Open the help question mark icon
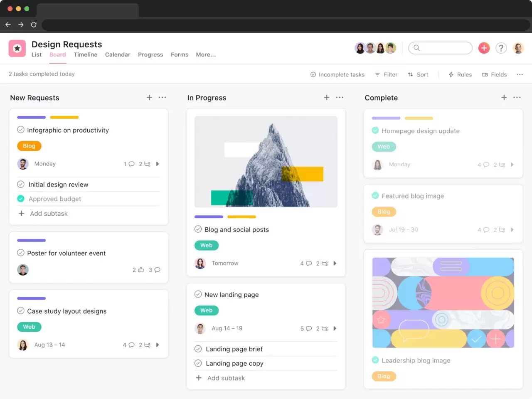The width and height of the screenshot is (532, 399). click(501, 48)
